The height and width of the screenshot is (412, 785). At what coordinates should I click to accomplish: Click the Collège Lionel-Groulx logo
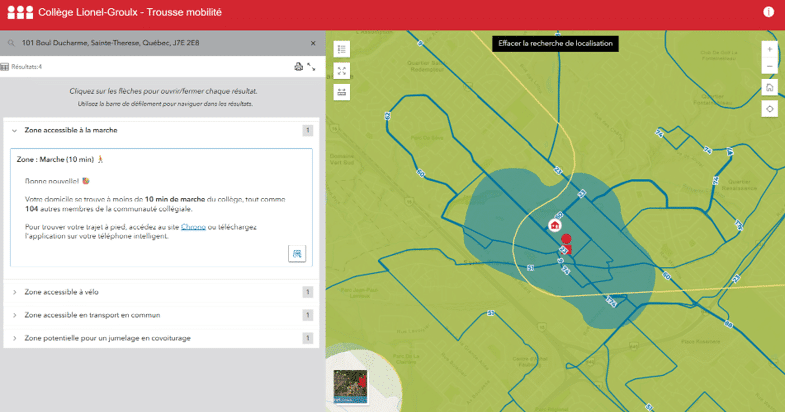(21, 13)
